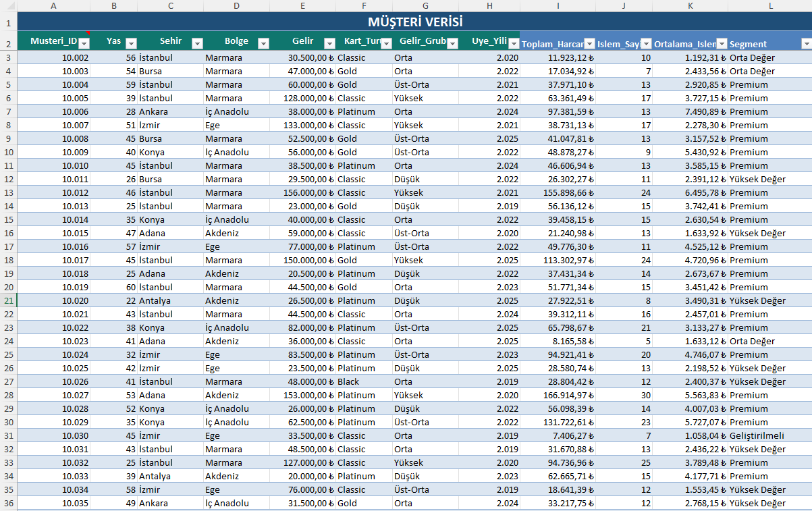Select the MÜŞTERİ VERİSİ title cell
The height and width of the screenshot is (511, 812).
(x=414, y=22)
